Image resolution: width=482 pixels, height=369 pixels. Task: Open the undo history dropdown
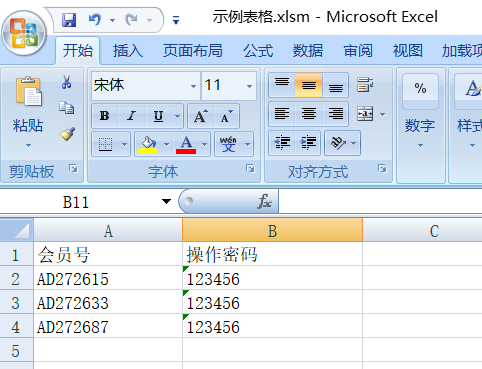pos(112,21)
